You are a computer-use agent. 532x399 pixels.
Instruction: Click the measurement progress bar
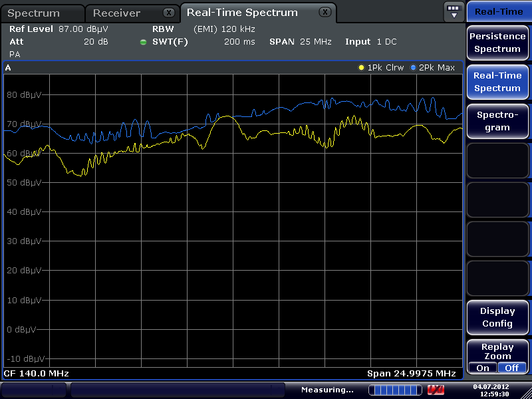point(394,390)
